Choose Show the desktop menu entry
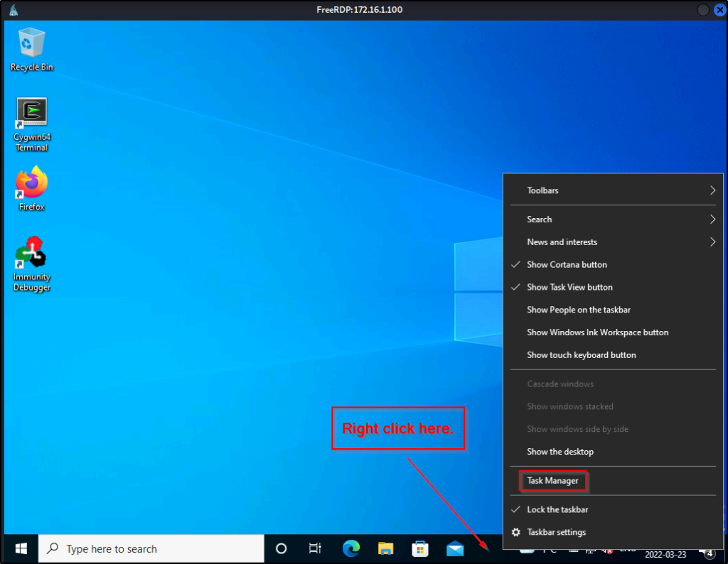The height and width of the screenshot is (564, 728). pos(560,452)
